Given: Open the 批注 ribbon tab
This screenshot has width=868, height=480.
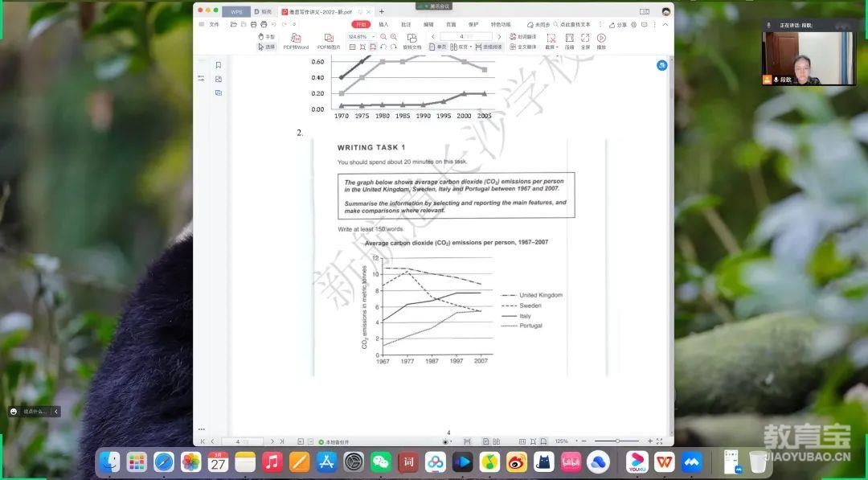Looking at the screenshot, I should (x=407, y=24).
